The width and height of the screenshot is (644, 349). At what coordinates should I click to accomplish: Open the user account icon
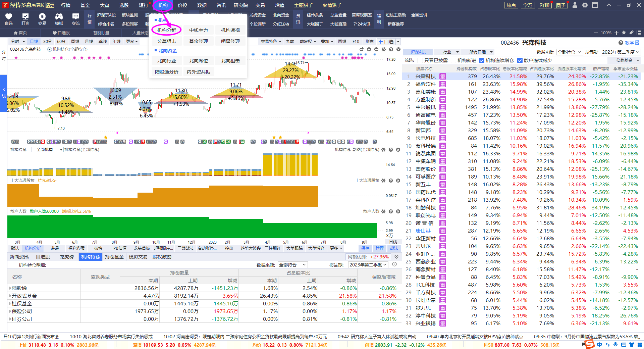(x=575, y=5)
